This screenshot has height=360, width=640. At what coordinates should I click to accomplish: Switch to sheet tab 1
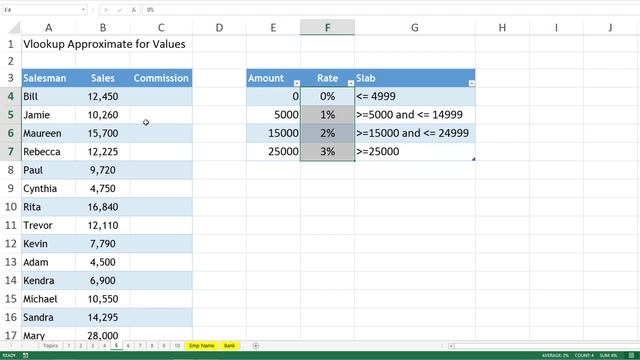69,346
